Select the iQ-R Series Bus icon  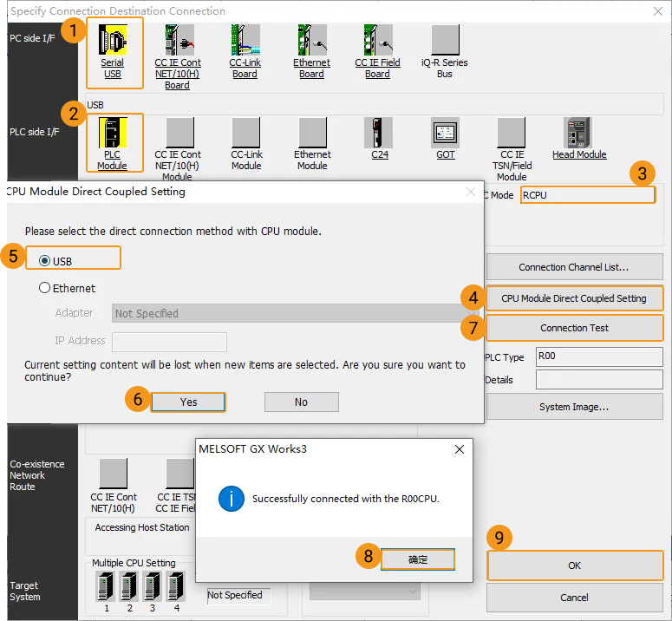[445, 40]
